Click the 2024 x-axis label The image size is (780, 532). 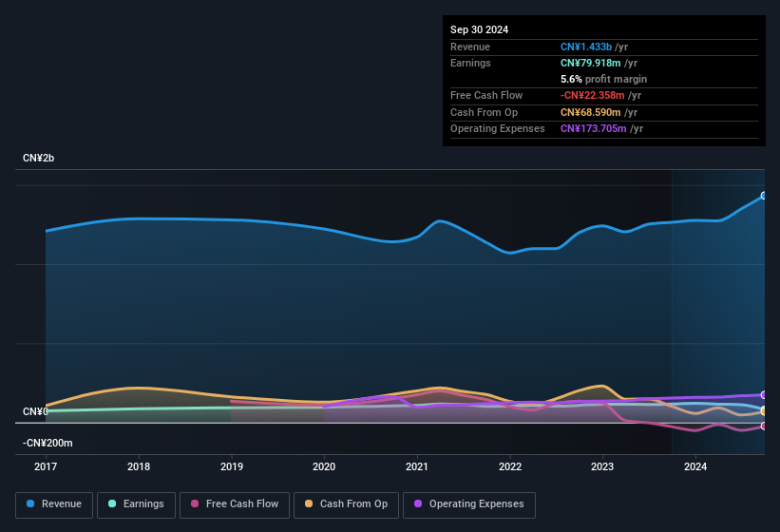pos(694,466)
